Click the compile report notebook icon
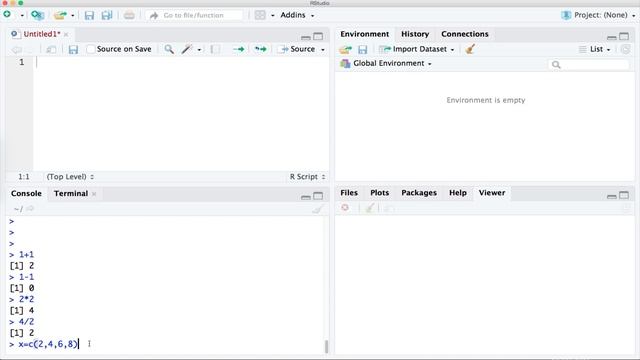 tap(215, 49)
